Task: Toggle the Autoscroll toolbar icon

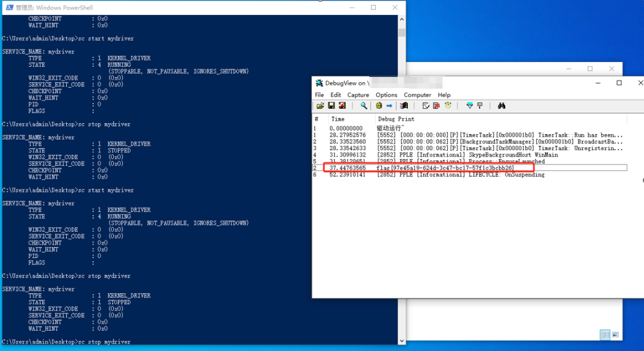Action: [x=426, y=106]
